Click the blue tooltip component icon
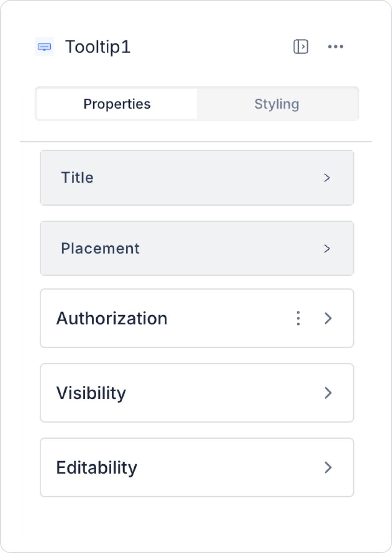392x553 pixels. coord(44,47)
